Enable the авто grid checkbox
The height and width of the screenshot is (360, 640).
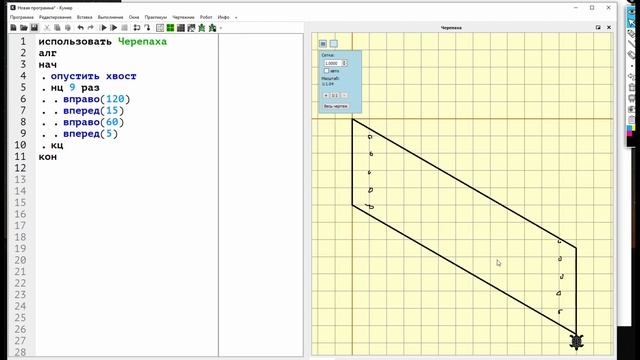coord(326,71)
